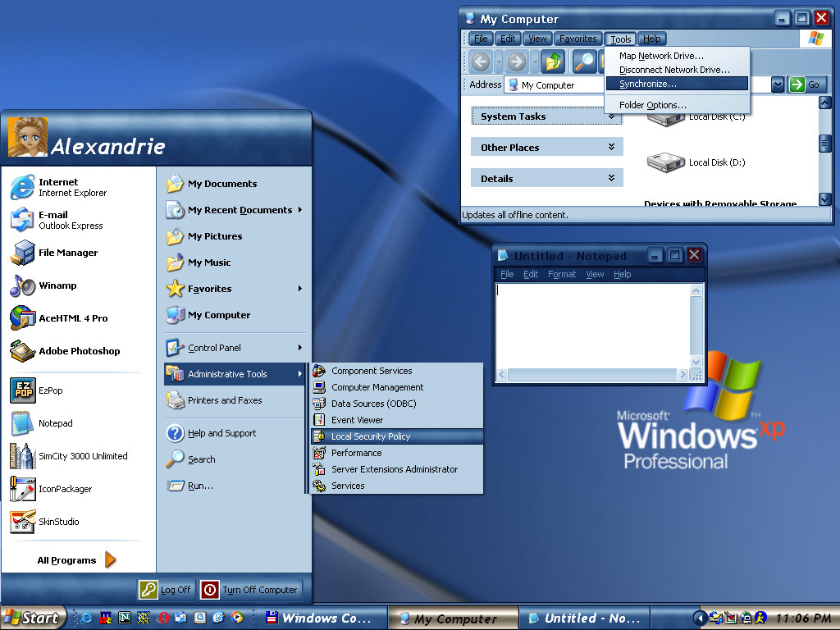Expand Administrative Tools submenu
840x630 pixels.
point(300,374)
